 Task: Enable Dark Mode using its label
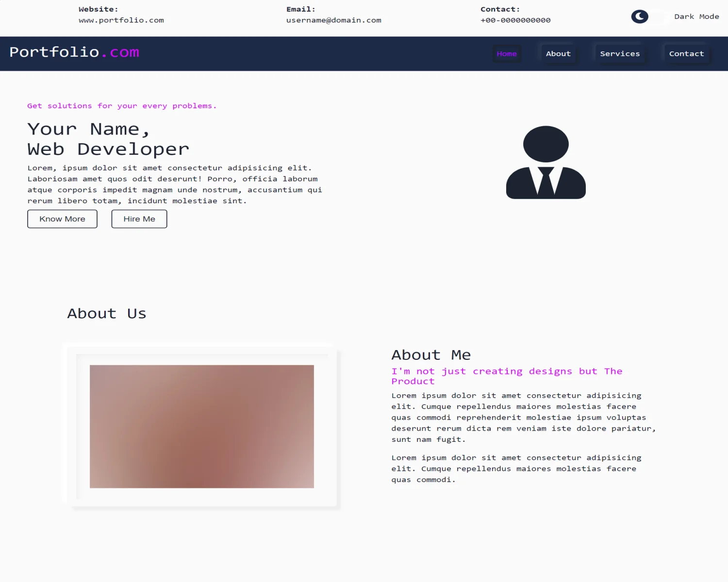696,16
